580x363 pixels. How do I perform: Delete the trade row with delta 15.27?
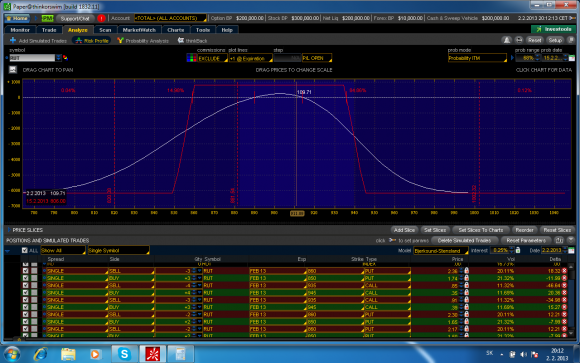point(564,307)
